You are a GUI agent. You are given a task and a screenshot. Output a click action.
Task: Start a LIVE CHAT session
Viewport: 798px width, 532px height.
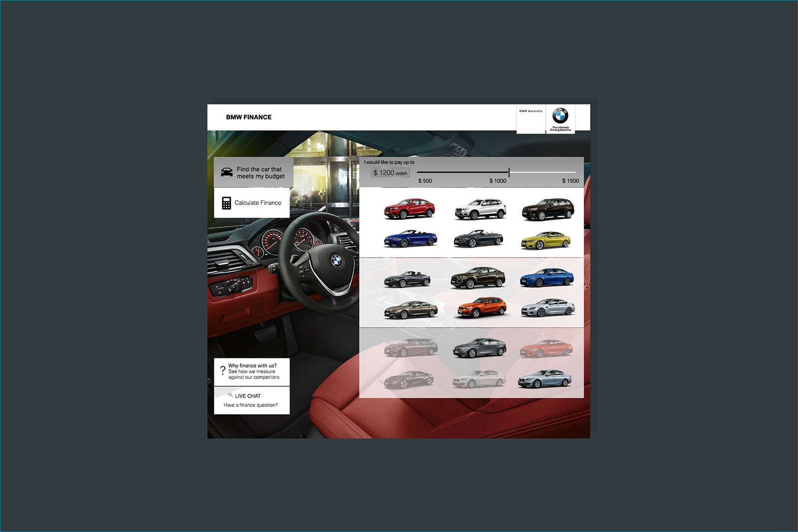pyautogui.click(x=252, y=400)
